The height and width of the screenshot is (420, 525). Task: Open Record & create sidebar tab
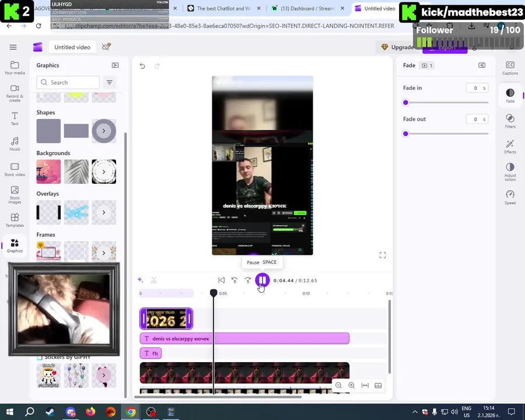click(15, 93)
